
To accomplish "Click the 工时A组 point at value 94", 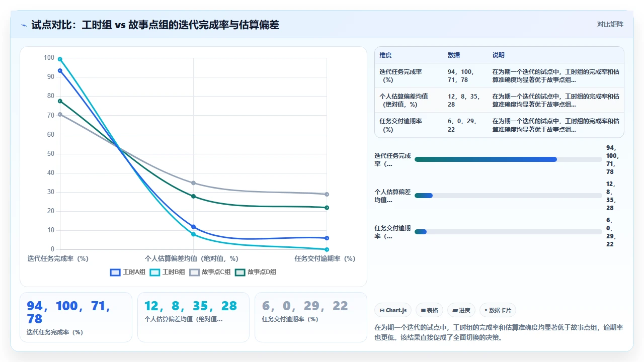I will pyautogui.click(x=60, y=70).
